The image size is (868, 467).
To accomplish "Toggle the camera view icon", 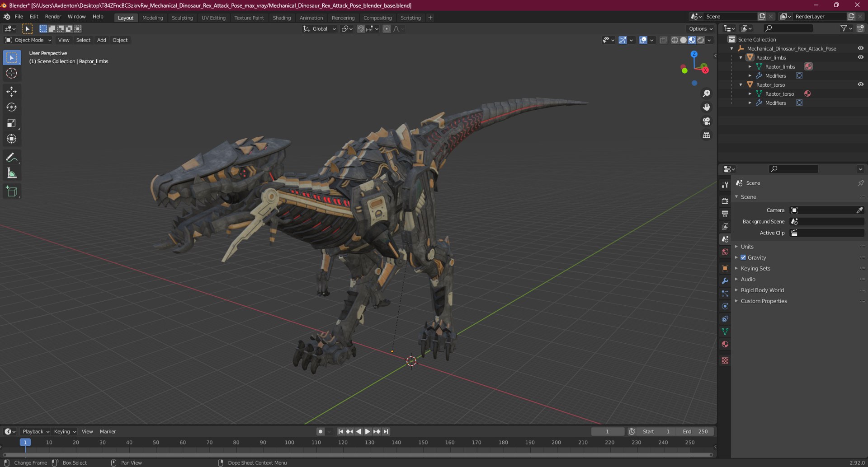I will point(706,121).
